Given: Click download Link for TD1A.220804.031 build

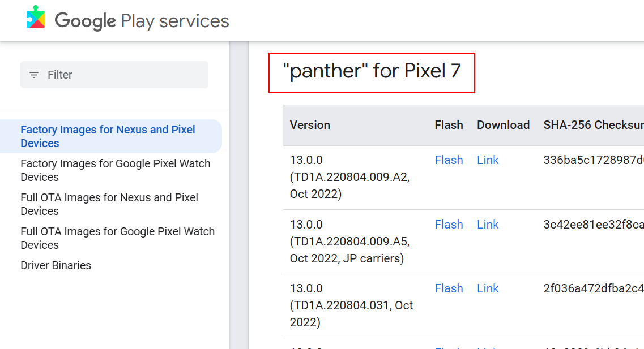Looking at the screenshot, I should (488, 288).
